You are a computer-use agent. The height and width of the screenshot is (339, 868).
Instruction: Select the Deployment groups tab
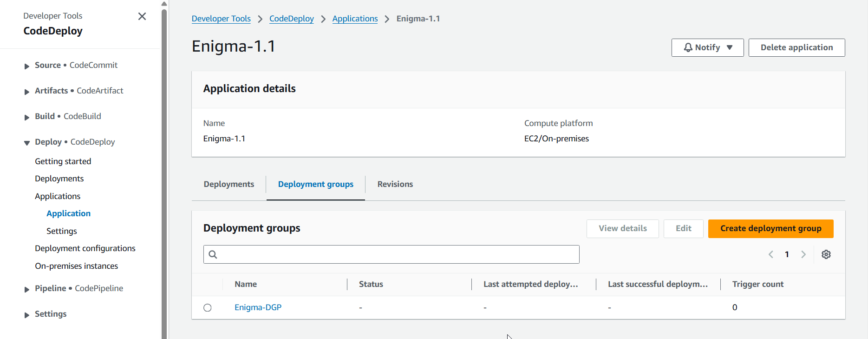point(316,184)
